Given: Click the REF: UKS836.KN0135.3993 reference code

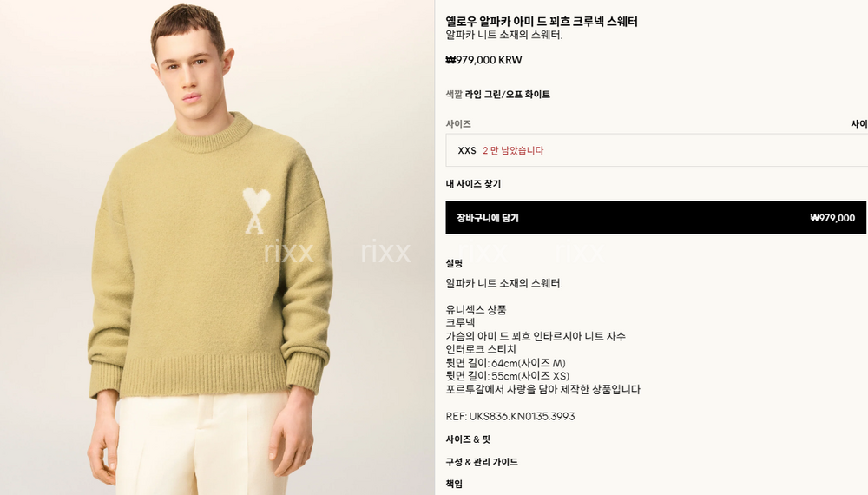Looking at the screenshot, I should click(510, 416).
